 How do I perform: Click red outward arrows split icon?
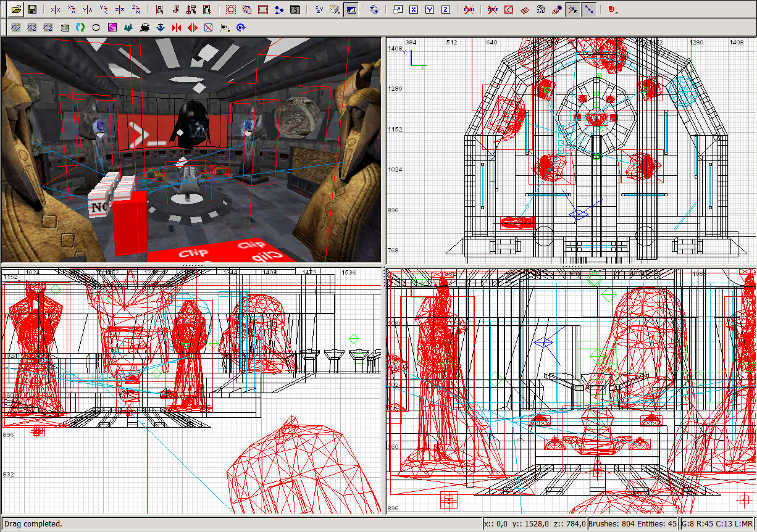coord(193,27)
